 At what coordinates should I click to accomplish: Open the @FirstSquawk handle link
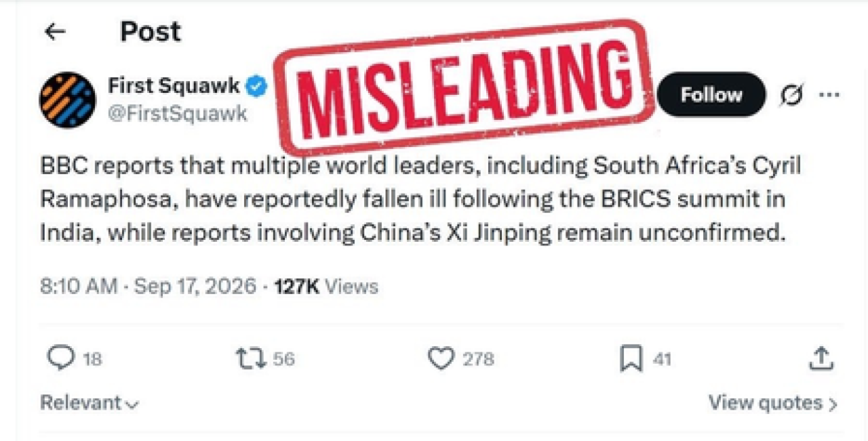(178, 113)
